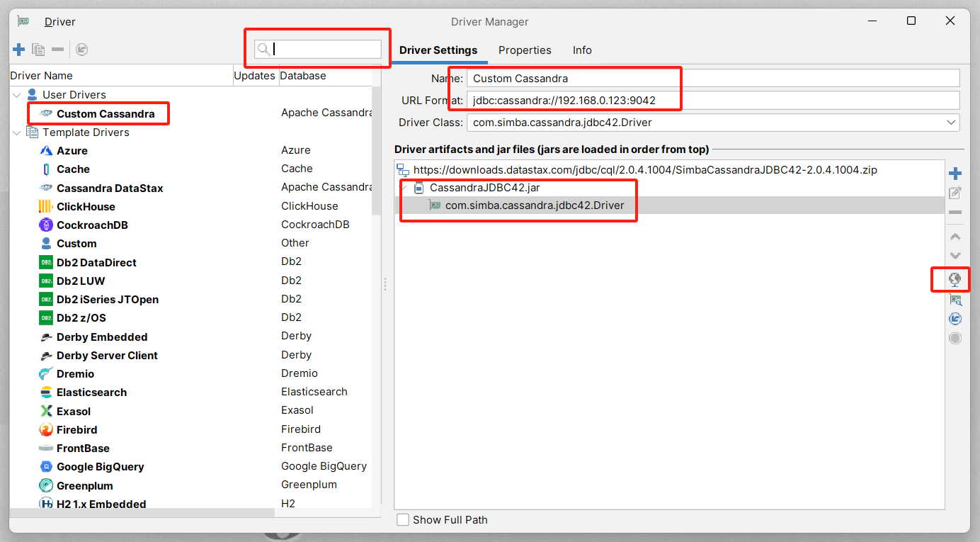The image size is (980, 542).
Task: Open the Driver Class dropdown arrow
Action: pos(951,123)
